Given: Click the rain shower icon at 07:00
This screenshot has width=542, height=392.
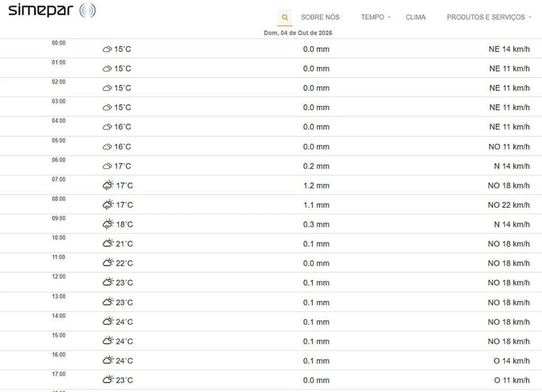Looking at the screenshot, I should click(x=108, y=185).
